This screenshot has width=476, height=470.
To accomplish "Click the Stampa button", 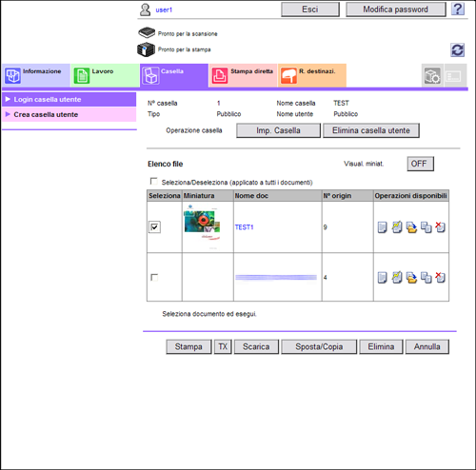I will click(x=188, y=346).
